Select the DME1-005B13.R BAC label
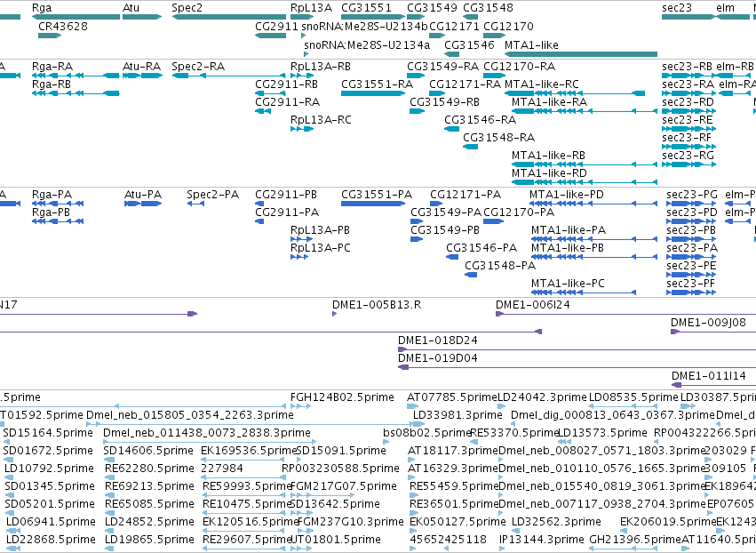756x553 pixels. pos(377,304)
